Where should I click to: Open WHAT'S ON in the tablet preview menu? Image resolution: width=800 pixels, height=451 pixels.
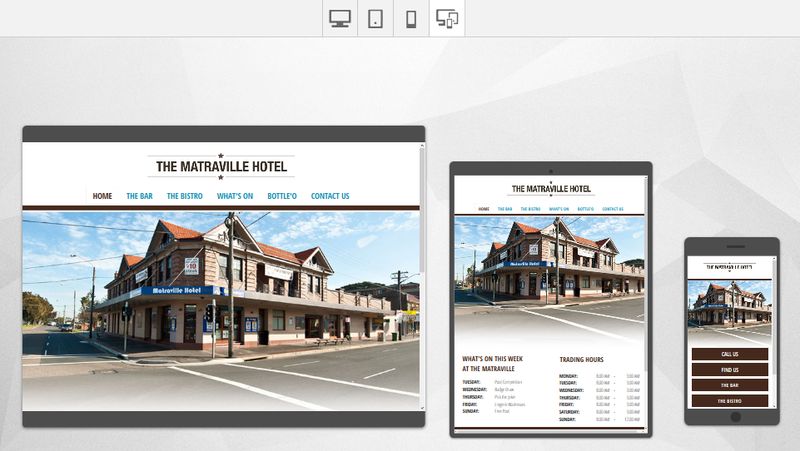pos(559,209)
